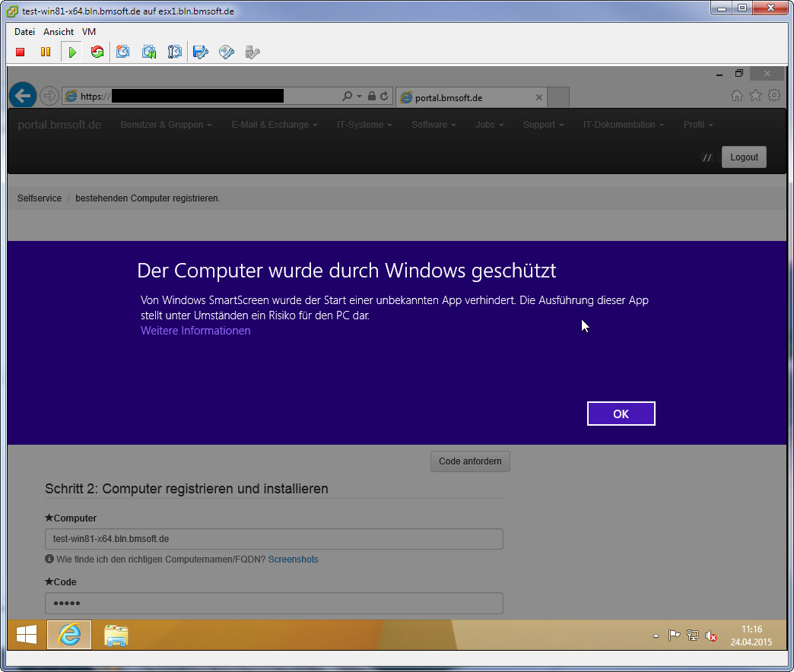
Task: Close the portal.bmsoft.de browser tab
Action: tap(539, 97)
